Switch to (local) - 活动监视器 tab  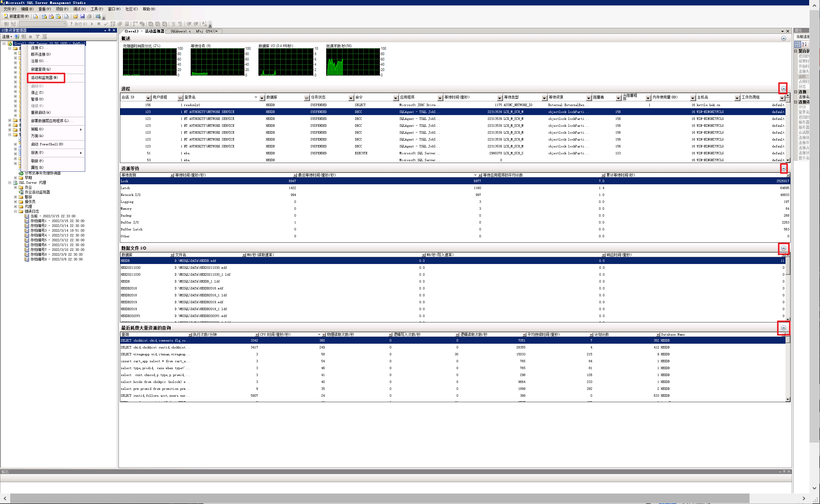pyautogui.click(x=144, y=31)
